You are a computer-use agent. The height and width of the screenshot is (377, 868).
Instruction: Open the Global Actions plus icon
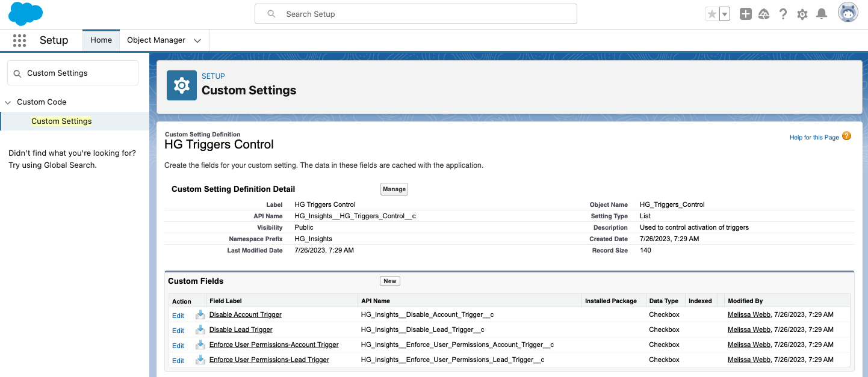tap(746, 14)
